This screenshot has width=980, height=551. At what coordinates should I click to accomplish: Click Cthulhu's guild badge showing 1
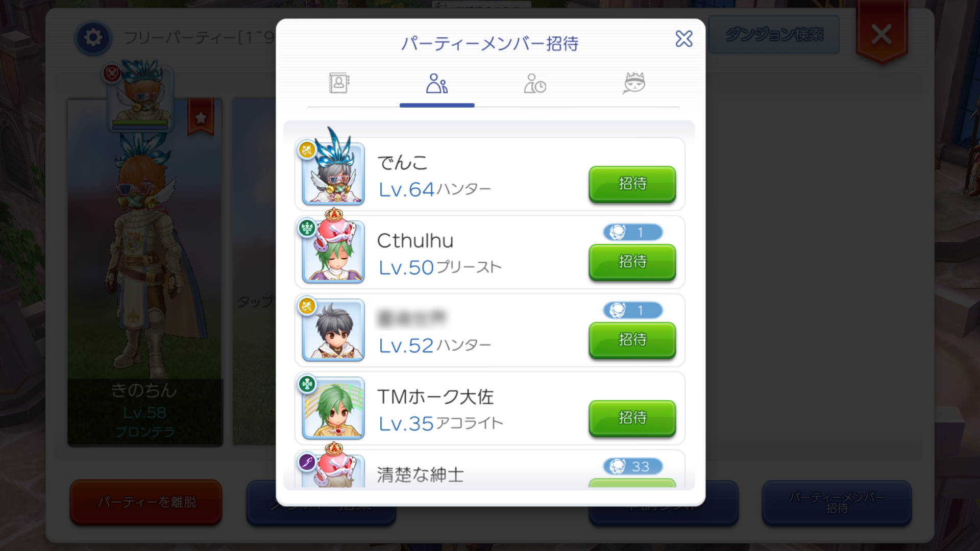tap(633, 233)
